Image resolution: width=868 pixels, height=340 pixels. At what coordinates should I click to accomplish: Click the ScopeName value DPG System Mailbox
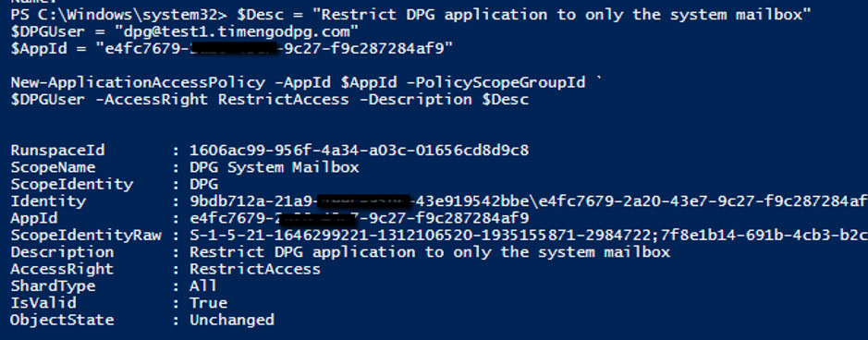point(275,167)
